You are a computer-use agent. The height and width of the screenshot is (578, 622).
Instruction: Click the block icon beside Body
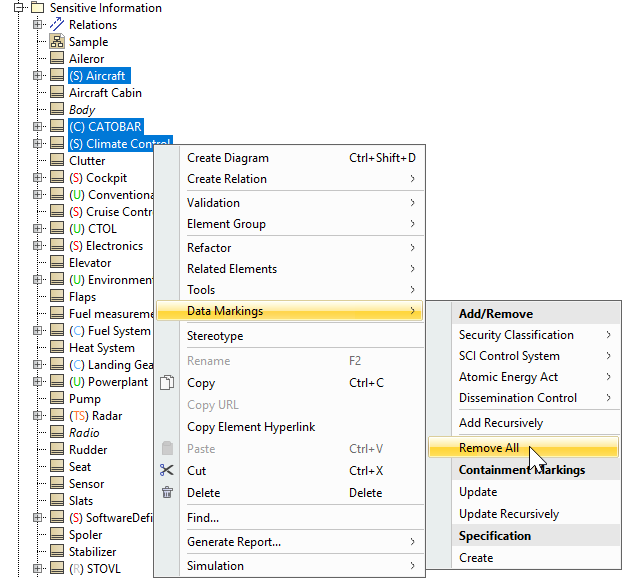coord(57,109)
